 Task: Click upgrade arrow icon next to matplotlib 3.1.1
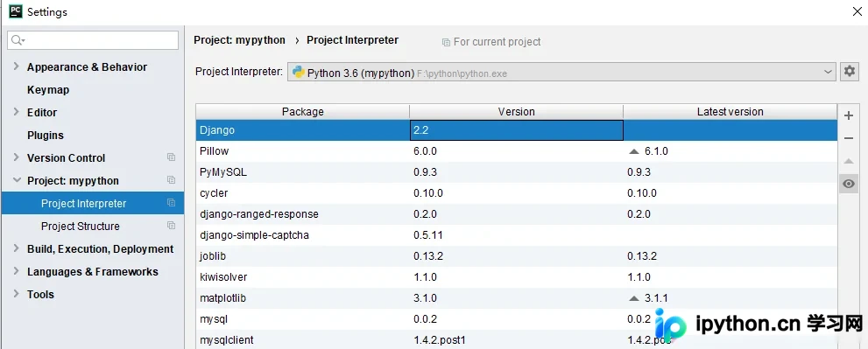(634, 298)
